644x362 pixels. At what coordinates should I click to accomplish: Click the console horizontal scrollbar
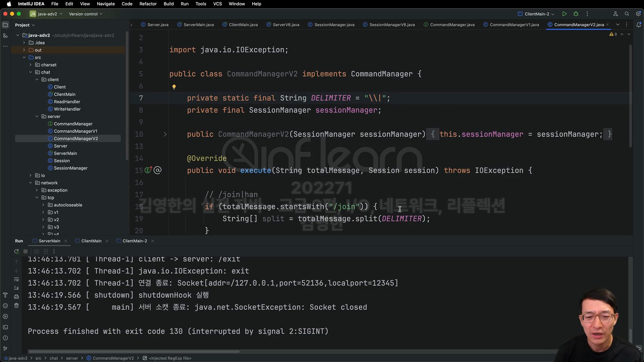pos(134,352)
